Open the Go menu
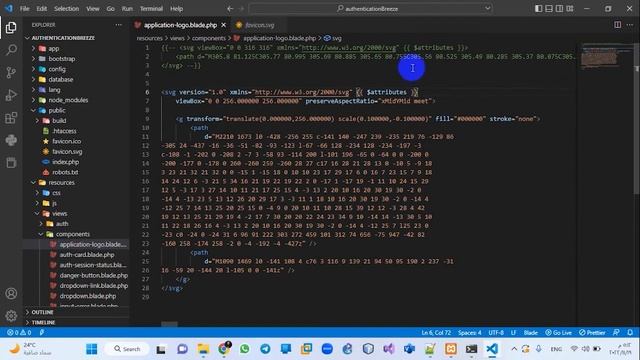Image resolution: width=640 pixels, height=360 pixels. 110,9
